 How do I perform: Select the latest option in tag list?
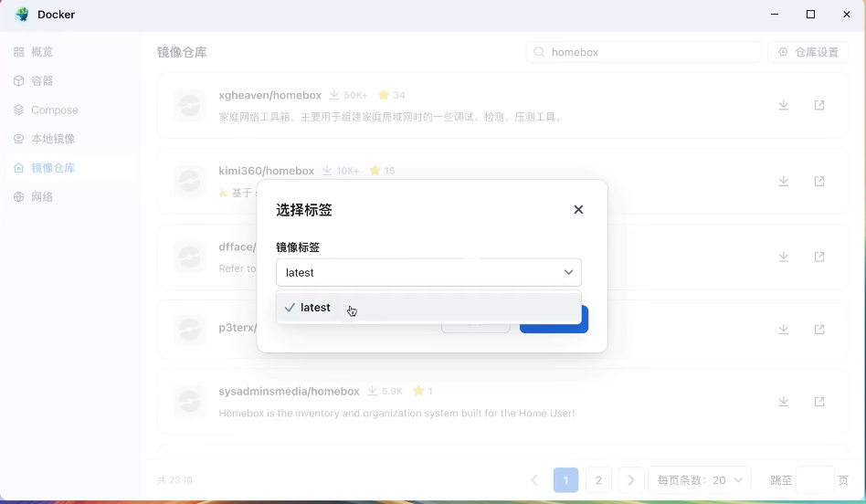point(428,308)
